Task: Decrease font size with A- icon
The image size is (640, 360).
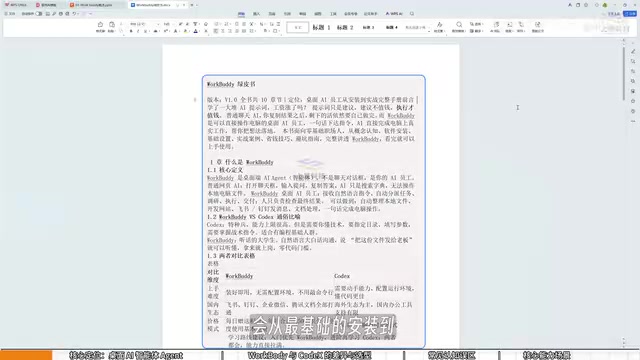Action: click(187, 24)
